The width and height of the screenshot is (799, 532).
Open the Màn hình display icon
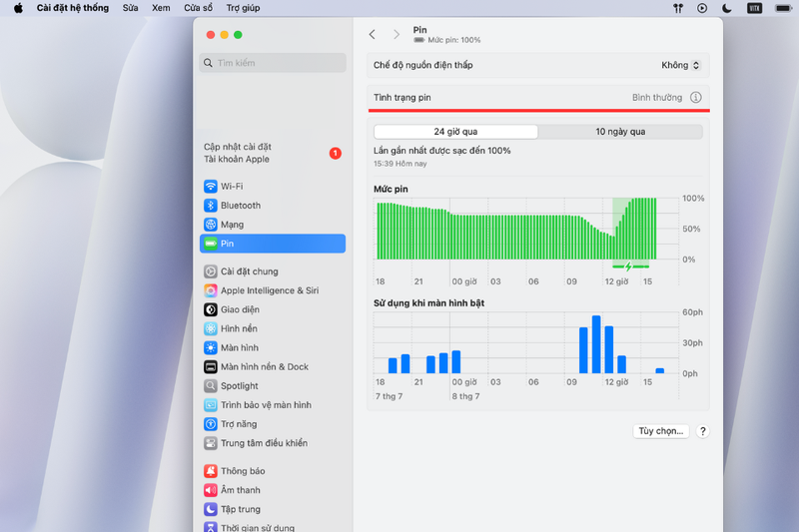[211, 347]
